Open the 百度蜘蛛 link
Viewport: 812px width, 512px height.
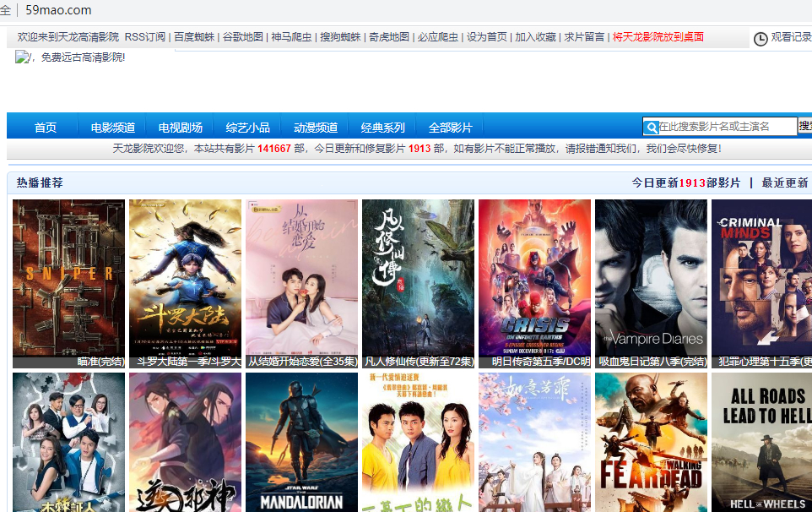[193, 37]
